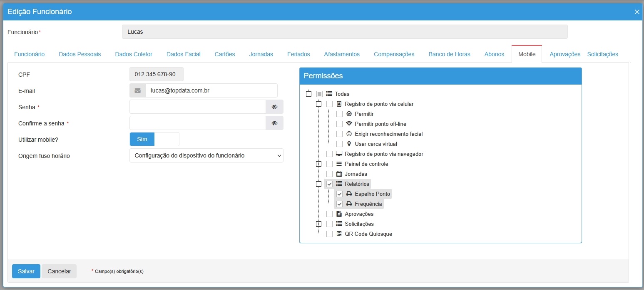The image size is (644, 290).
Task: Click the printer icon beside Espelho Ponto
Action: tap(349, 194)
